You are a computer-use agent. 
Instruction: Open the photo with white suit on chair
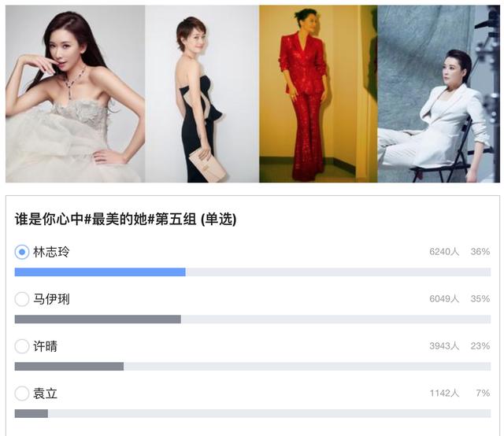click(x=439, y=94)
